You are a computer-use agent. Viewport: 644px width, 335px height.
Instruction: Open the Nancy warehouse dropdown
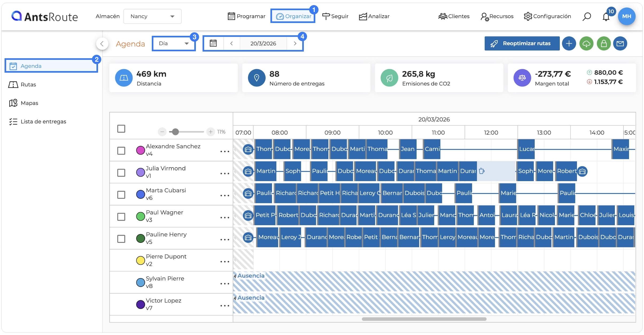point(152,16)
